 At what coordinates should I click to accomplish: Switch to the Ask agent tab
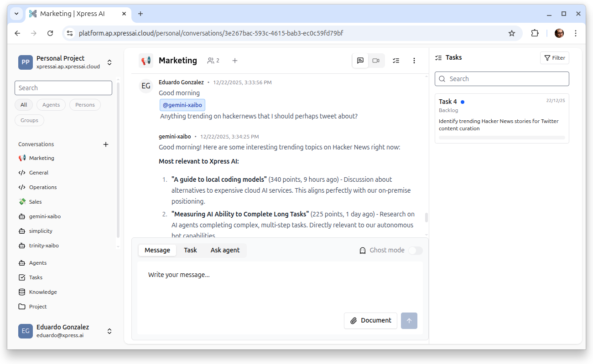tap(225, 250)
